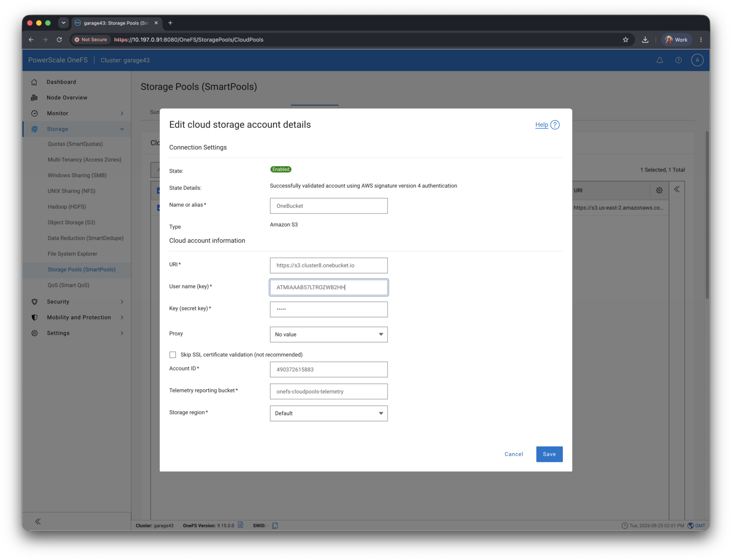Image resolution: width=732 pixels, height=560 pixels.
Task: Open Data Reduction (SmartDedupe)
Action: (86, 238)
